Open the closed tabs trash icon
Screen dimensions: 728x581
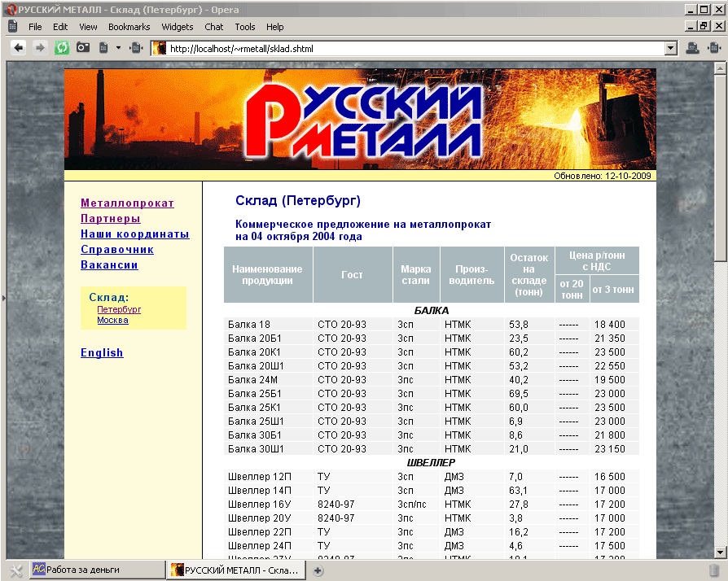tap(714, 570)
